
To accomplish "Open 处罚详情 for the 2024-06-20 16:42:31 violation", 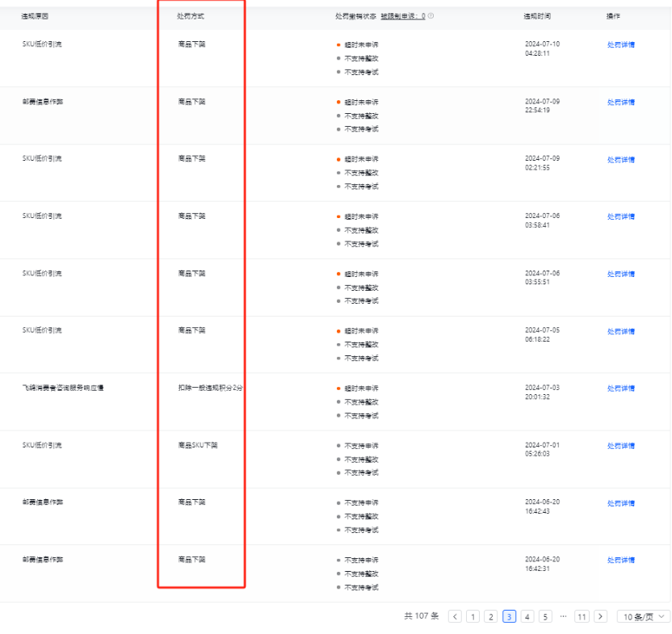I will click(x=621, y=561).
